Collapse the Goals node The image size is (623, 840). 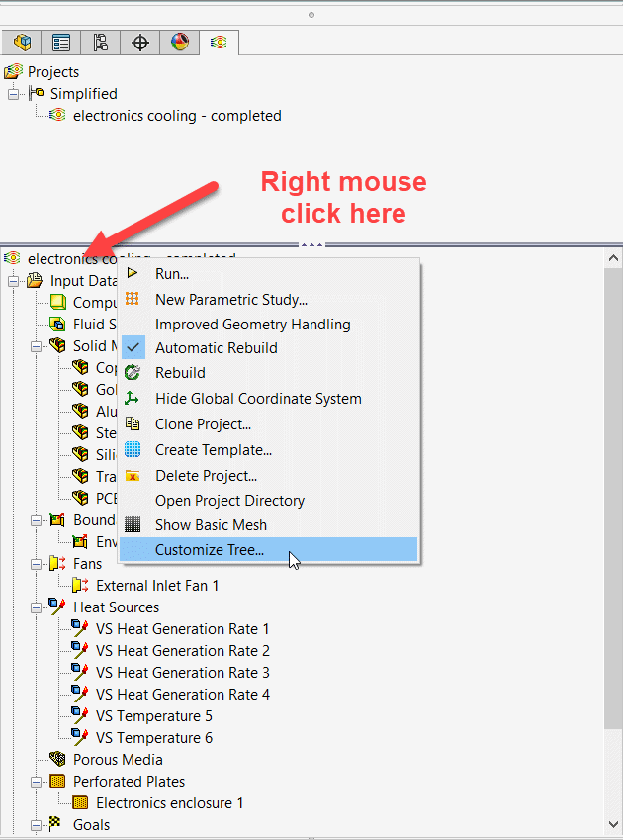(36, 825)
